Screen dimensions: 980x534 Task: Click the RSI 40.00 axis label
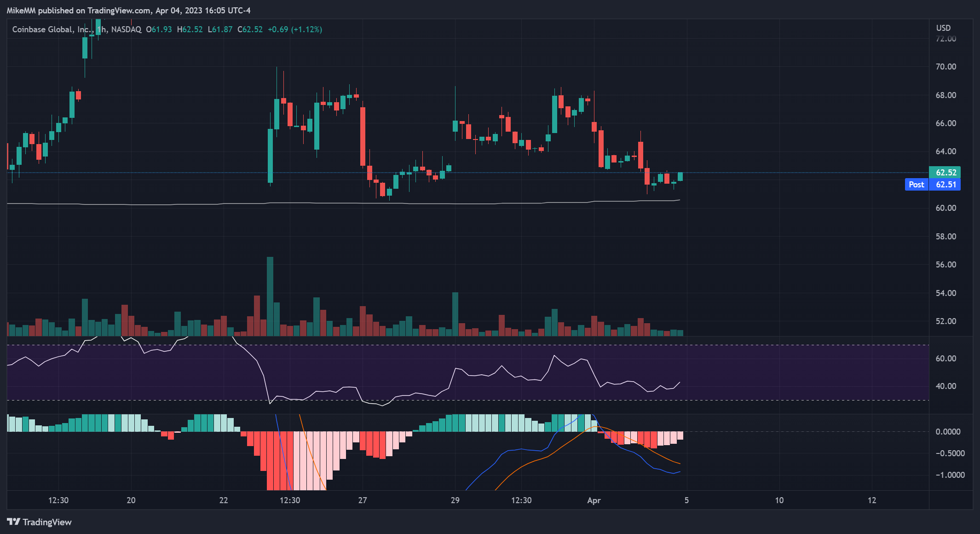pyautogui.click(x=946, y=386)
